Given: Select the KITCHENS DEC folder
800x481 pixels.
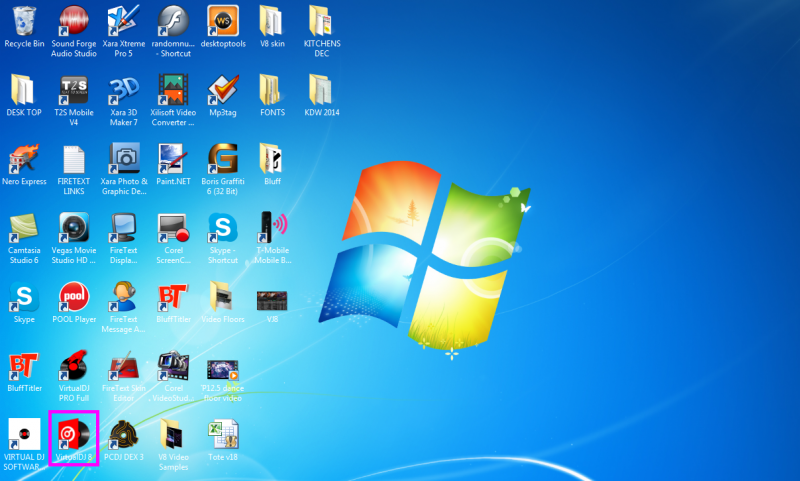Looking at the screenshot, I should click(x=321, y=22).
